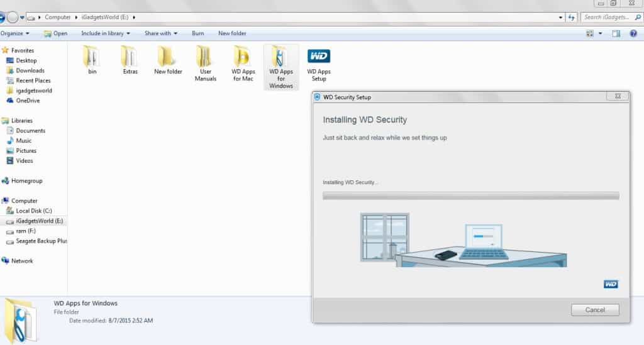The image size is (644, 345).
Task: Open the view options dropdown arrow
Action: tap(600, 34)
